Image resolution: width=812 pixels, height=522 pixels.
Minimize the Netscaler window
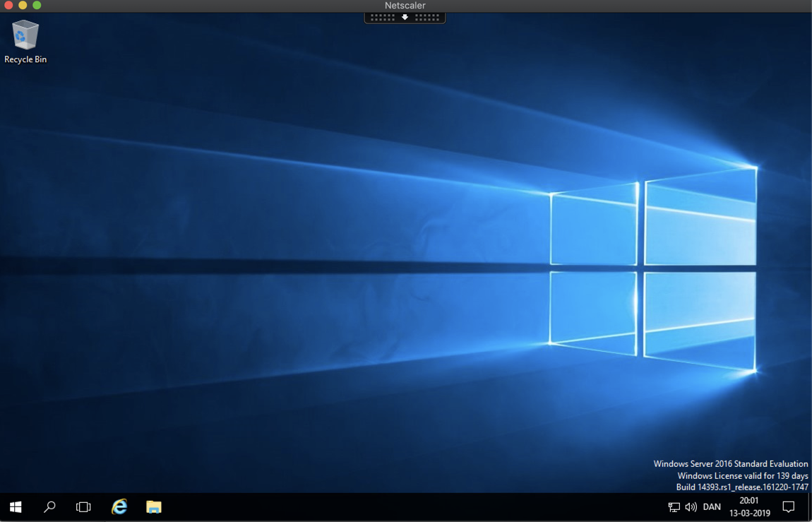[x=23, y=5]
